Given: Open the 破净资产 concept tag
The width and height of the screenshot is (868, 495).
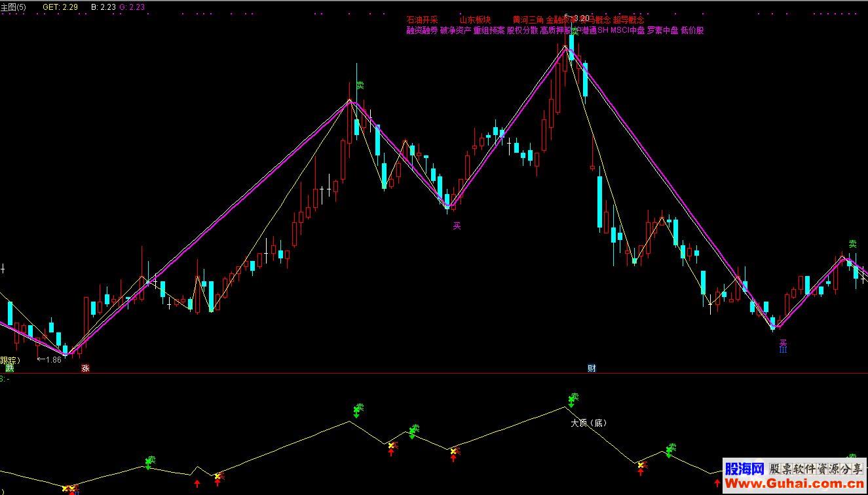Looking at the screenshot, I should point(455,30).
